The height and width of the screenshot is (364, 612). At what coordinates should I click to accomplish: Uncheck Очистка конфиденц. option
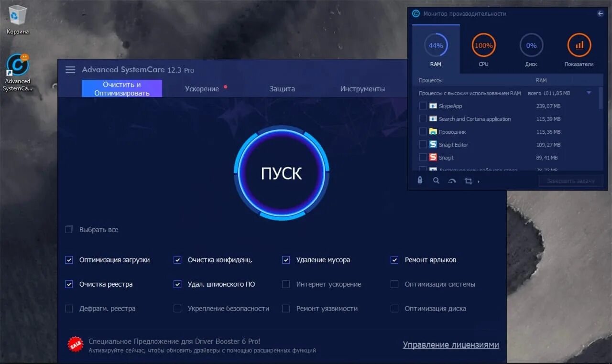tap(177, 260)
